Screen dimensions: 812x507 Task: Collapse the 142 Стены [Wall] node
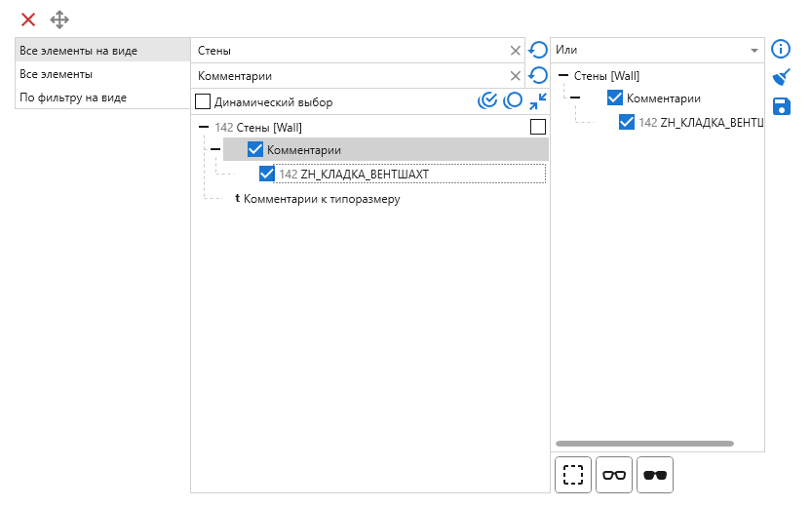coord(204,127)
